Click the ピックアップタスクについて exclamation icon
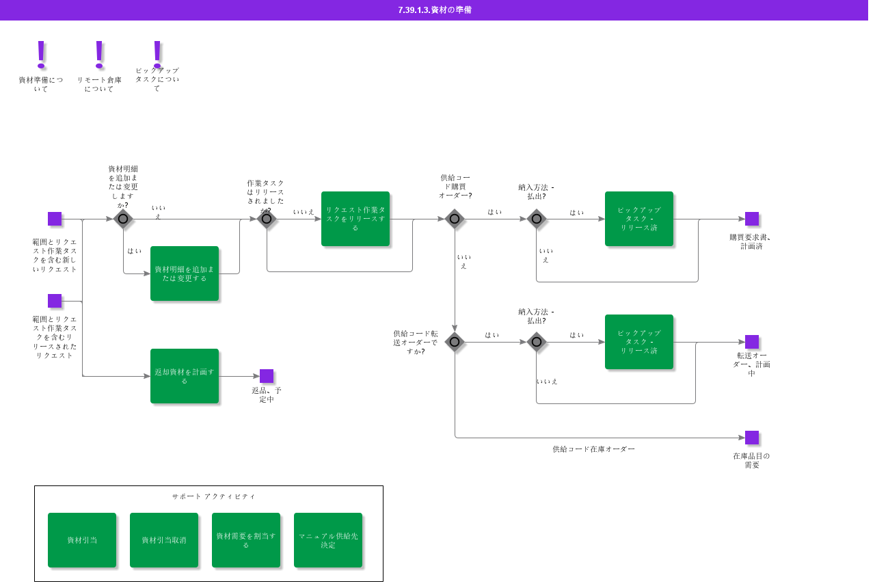The height and width of the screenshot is (588, 875). 157,53
